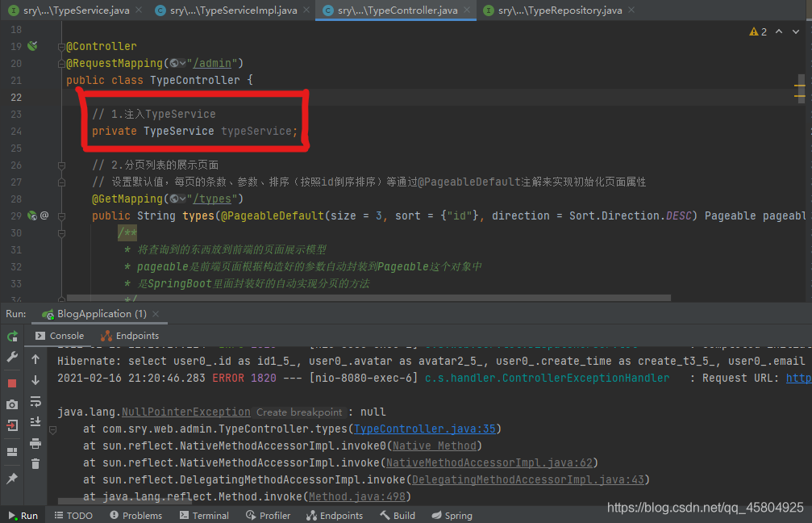Toggle scroll to end of console
This screenshot has height=523, width=812.
[35, 422]
